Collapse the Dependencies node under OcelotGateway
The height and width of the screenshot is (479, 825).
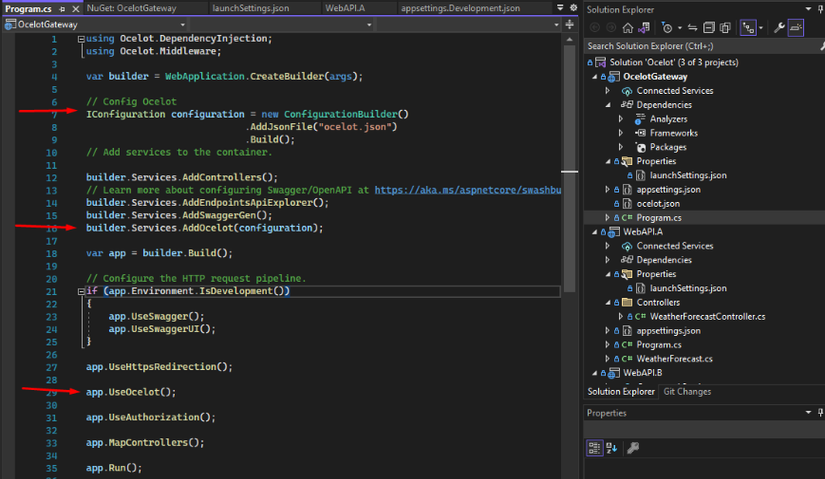point(607,105)
